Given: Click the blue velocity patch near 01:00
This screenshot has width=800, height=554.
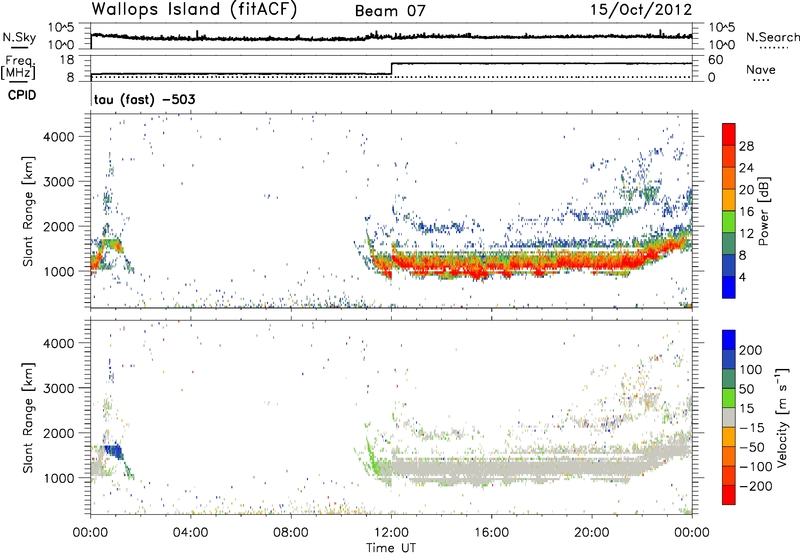Looking at the screenshot, I should (114, 451).
